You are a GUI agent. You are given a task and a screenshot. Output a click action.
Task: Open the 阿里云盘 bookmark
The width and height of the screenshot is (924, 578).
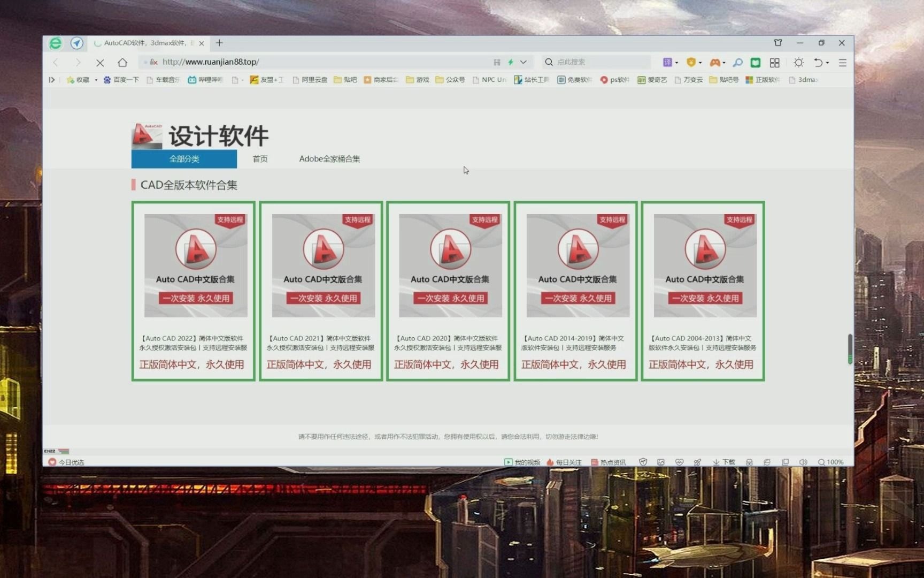pyautogui.click(x=310, y=80)
